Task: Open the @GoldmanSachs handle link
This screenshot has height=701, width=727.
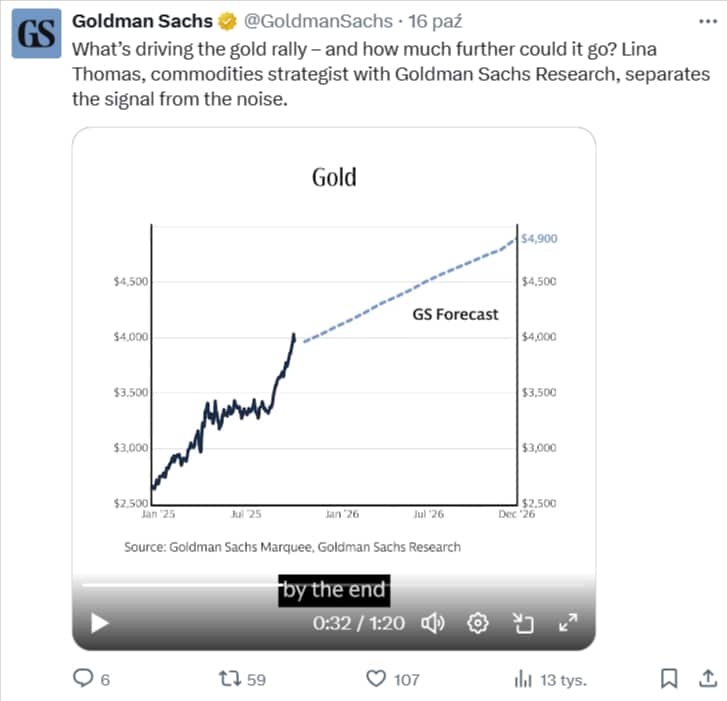Action: coord(318,21)
